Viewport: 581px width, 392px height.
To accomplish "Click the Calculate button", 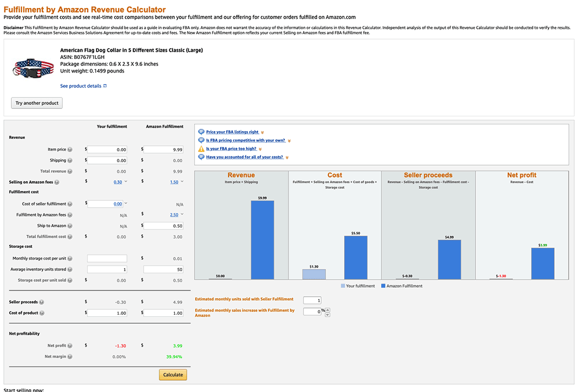I will click(x=173, y=374).
